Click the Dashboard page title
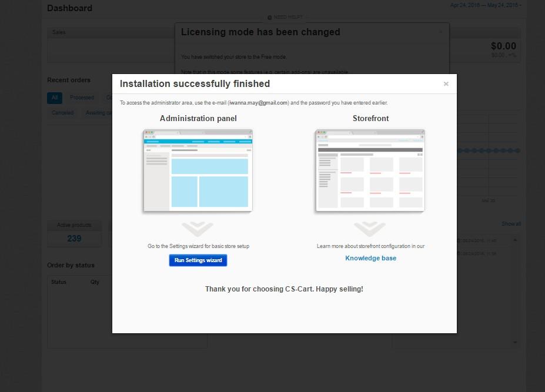 click(x=69, y=8)
